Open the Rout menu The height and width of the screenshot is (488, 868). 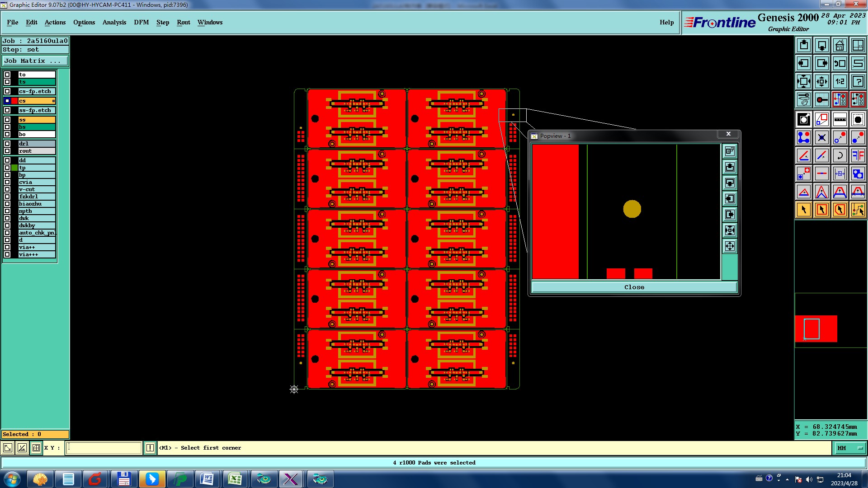184,22
